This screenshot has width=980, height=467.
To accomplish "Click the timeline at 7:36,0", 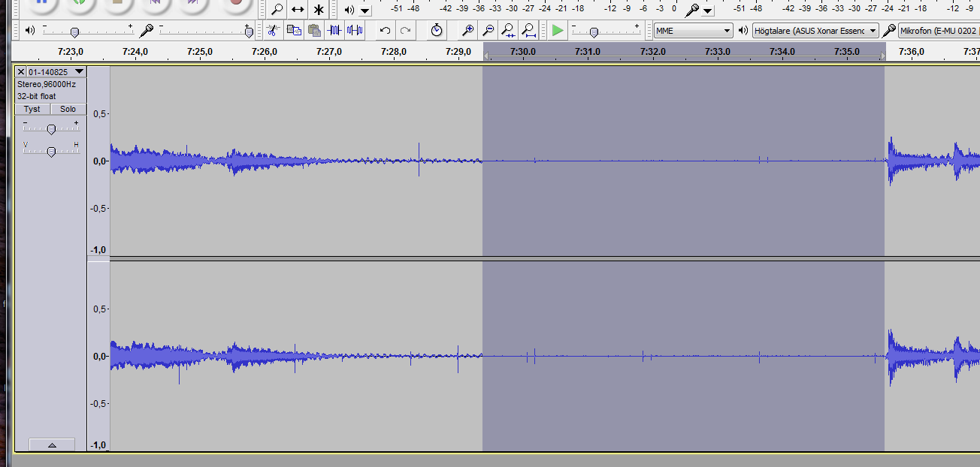I will tap(912, 52).
